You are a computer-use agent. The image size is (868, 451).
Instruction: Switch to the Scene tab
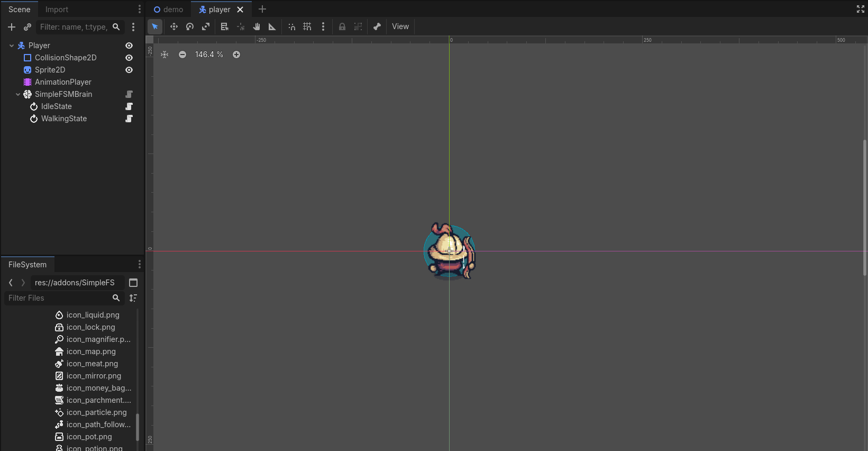click(20, 10)
